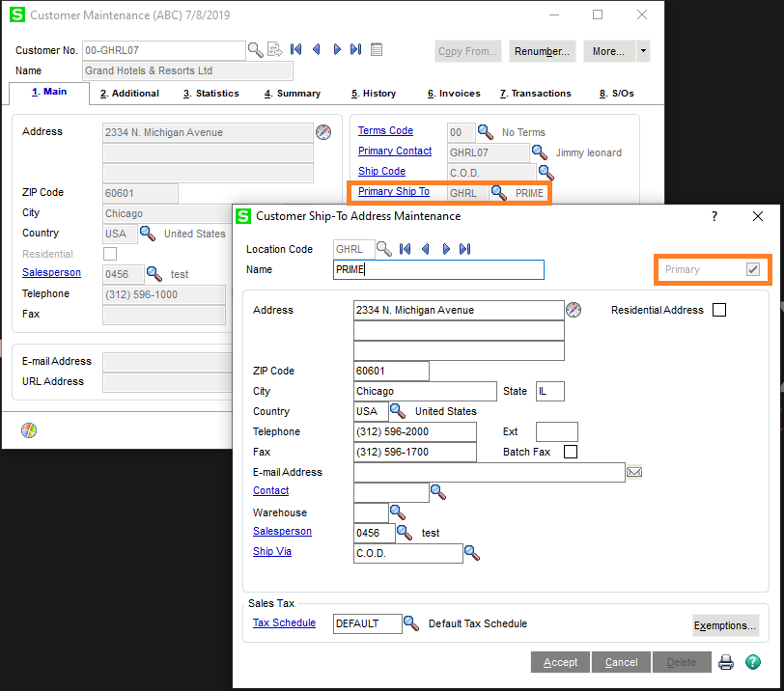The image size is (784, 691).
Task: Go to first customer record
Action: click(296, 49)
